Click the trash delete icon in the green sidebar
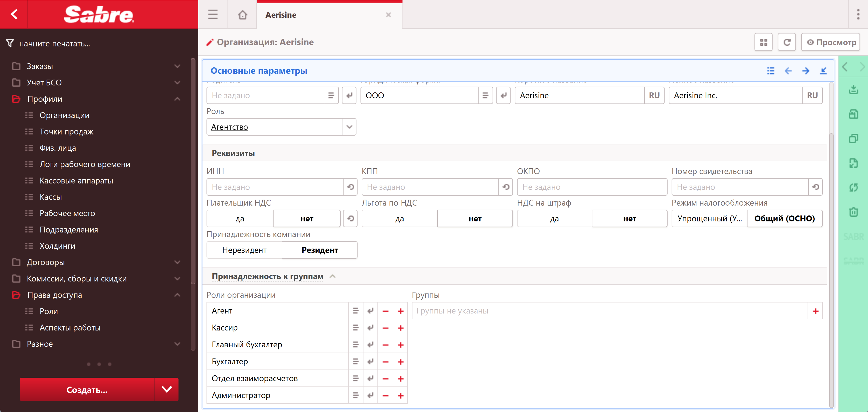The width and height of the screenshot is (868, 412). [x=853, y=212]
